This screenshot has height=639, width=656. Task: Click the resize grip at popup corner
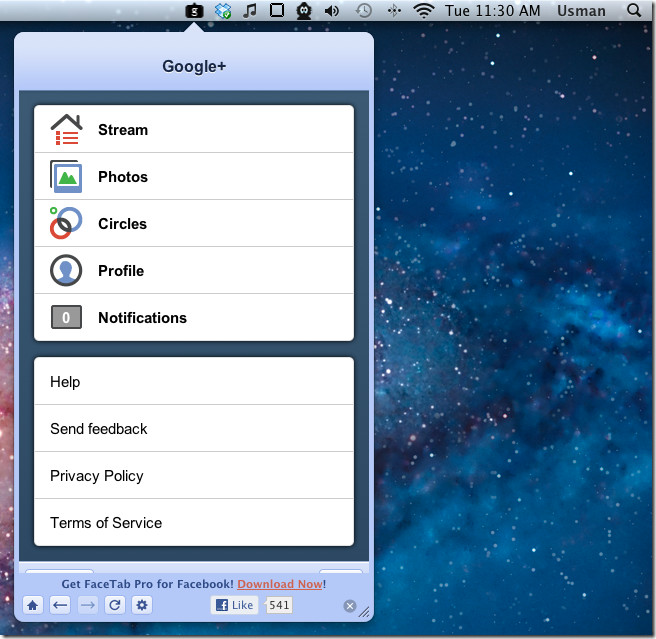[364, 612]
